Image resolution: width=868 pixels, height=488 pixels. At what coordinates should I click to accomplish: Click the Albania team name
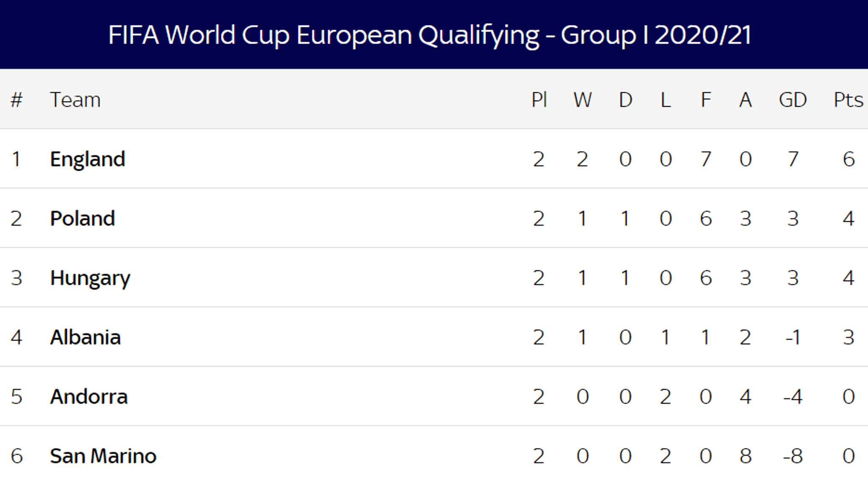pos(85,338)
